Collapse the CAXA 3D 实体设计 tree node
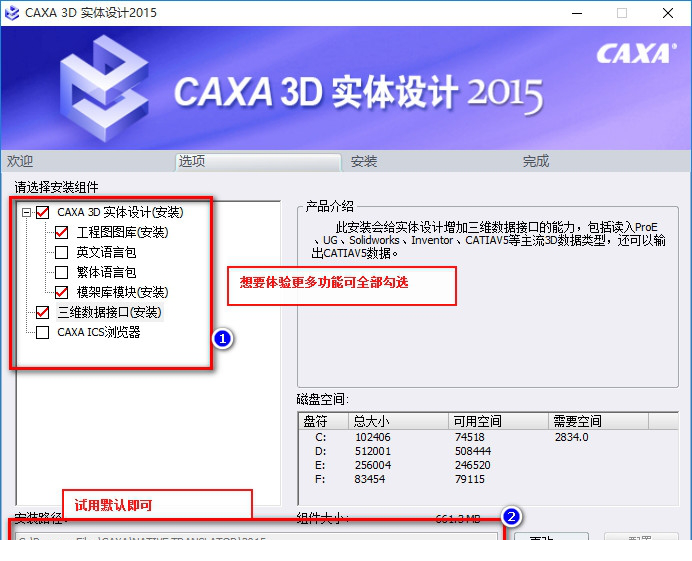The width and height of the screenshot is (692, 561). coord(26,212)
